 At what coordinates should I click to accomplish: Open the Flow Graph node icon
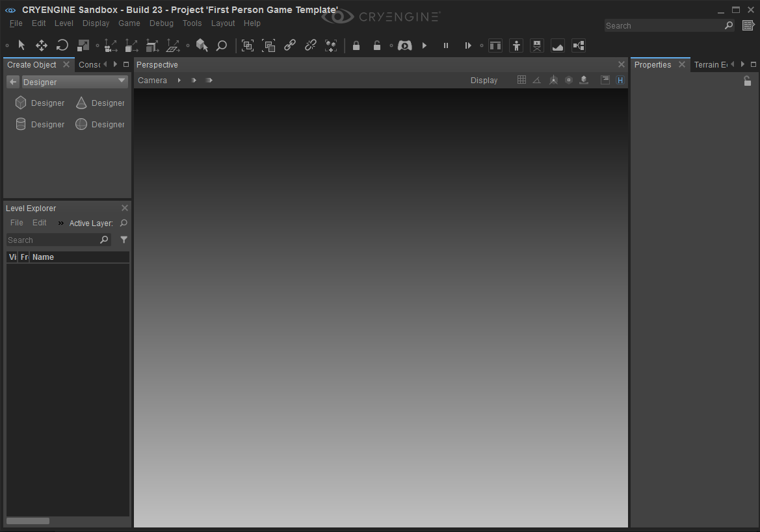click(x=579, y=45)
